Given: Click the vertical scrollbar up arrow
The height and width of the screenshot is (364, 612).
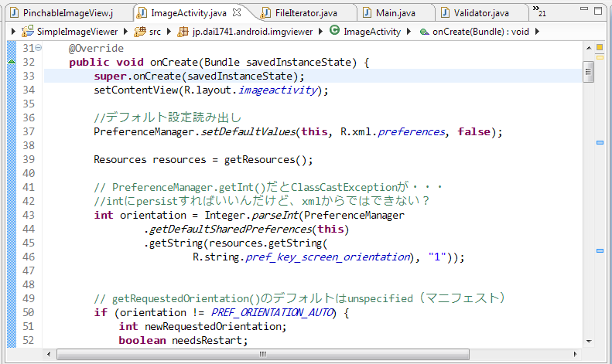Looking at the screenshot, I should tap(589, 48).
